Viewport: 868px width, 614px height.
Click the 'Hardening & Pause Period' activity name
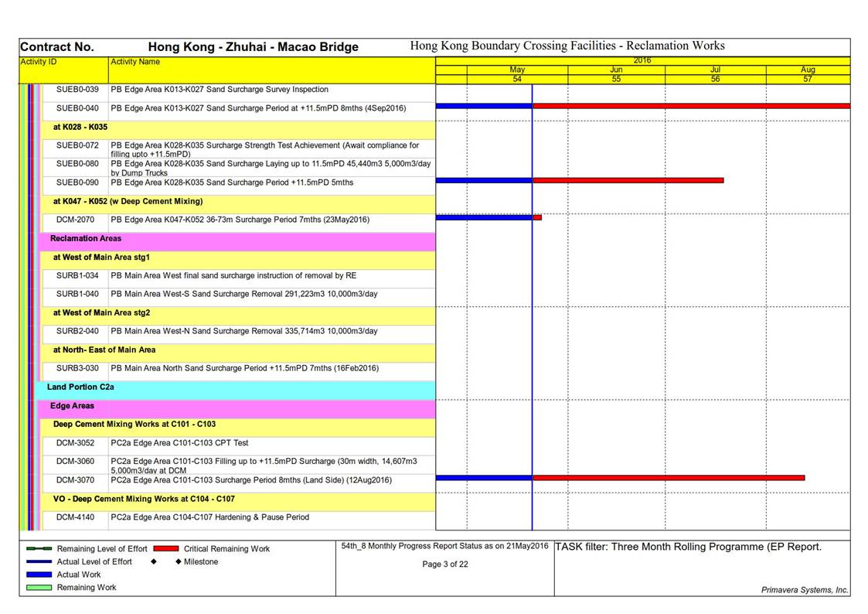pos(209,517)
